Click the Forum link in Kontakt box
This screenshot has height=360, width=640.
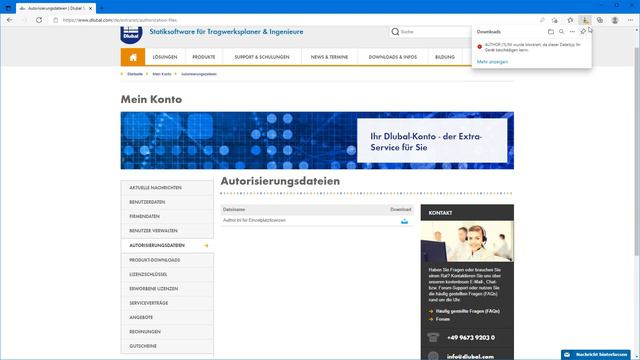click(442, 319)
